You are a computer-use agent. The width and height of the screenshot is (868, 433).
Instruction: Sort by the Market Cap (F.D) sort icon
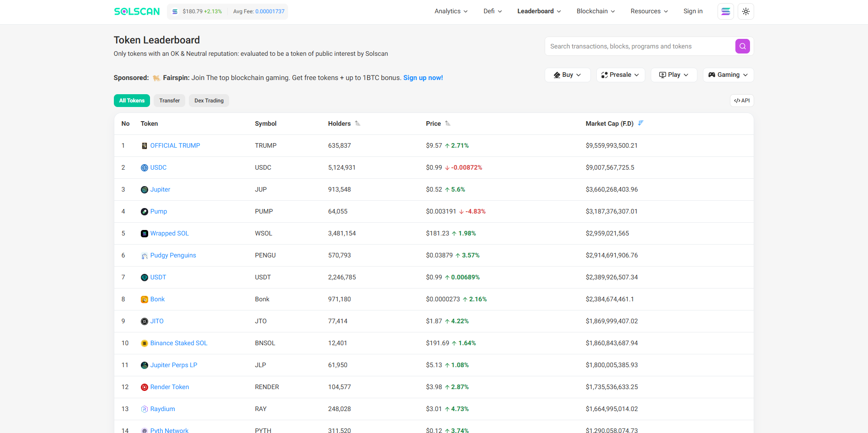(641, 123)
